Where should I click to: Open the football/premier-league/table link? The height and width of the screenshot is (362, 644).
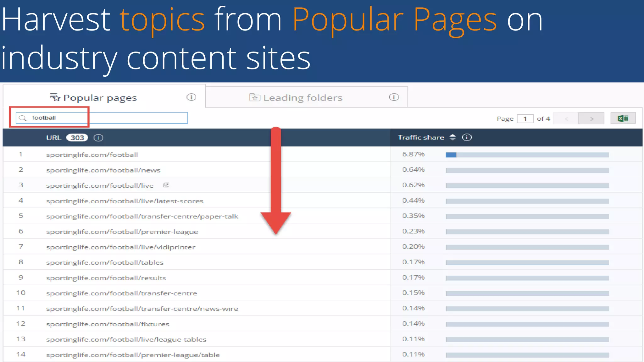[x=133, y=355]
